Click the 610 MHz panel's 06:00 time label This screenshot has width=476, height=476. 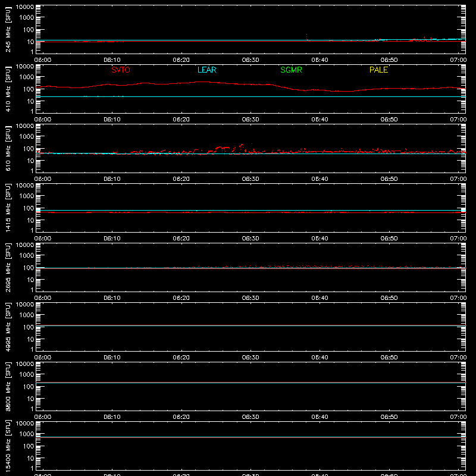pos(43,179)
